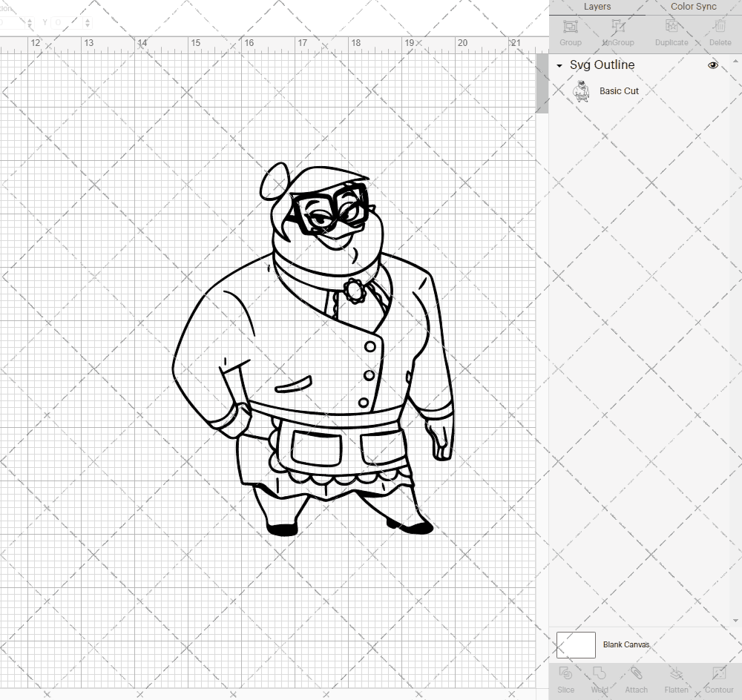Click the Blank Canvas label
Image resolution: width=742 pixels, height=700 pixels.
[x=626, y=644]
